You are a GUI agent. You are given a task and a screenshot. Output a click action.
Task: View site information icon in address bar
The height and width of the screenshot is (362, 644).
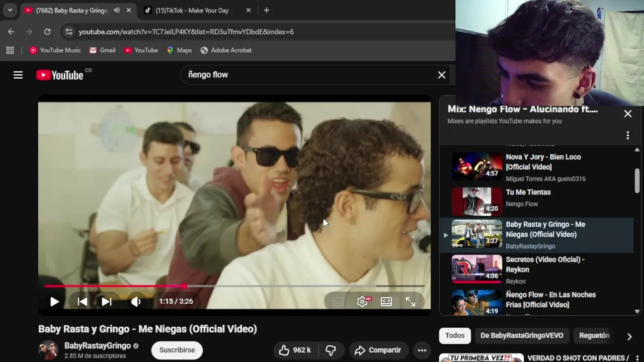(69, 32)
